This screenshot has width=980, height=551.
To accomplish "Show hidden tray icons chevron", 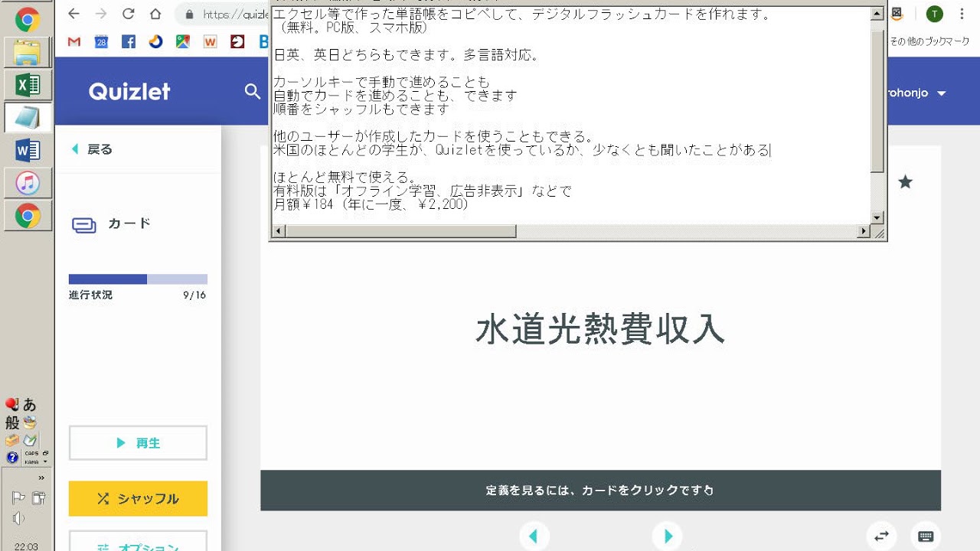I will 41,478.
